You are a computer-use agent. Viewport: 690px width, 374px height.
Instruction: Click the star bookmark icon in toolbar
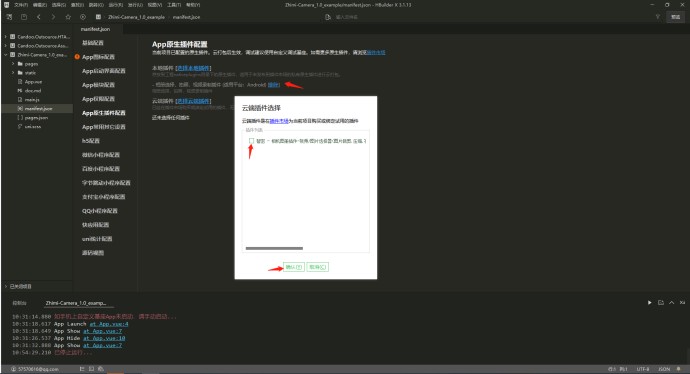68,17
